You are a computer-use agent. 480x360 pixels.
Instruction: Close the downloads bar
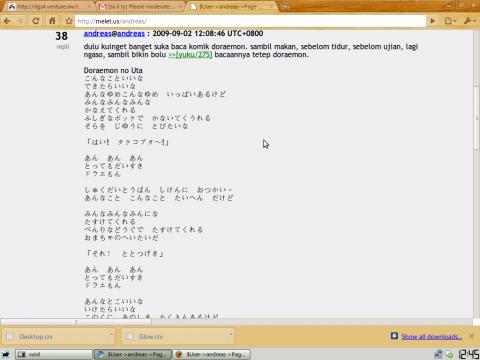pyautogui.click(x=471, y=336)
